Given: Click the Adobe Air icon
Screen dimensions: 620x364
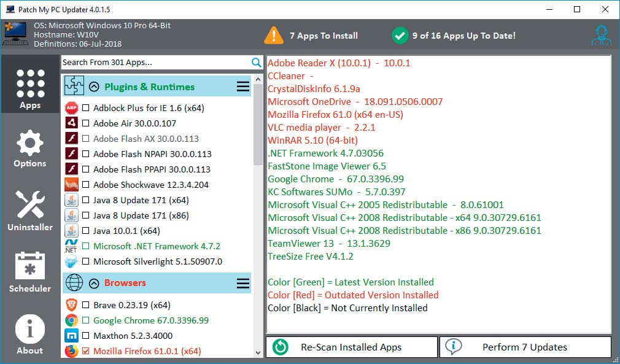Looking at the screenshot, I should tap(72, 123).
